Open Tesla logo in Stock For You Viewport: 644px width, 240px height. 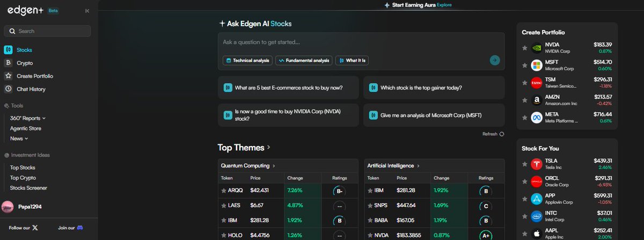[x=536, y=164]
